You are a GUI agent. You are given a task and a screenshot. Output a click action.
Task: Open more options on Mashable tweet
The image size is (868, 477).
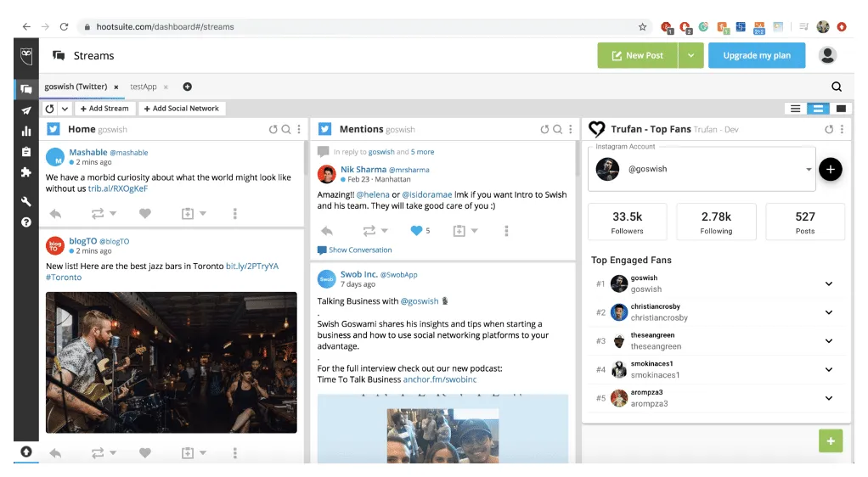click(x=234, y=214)
